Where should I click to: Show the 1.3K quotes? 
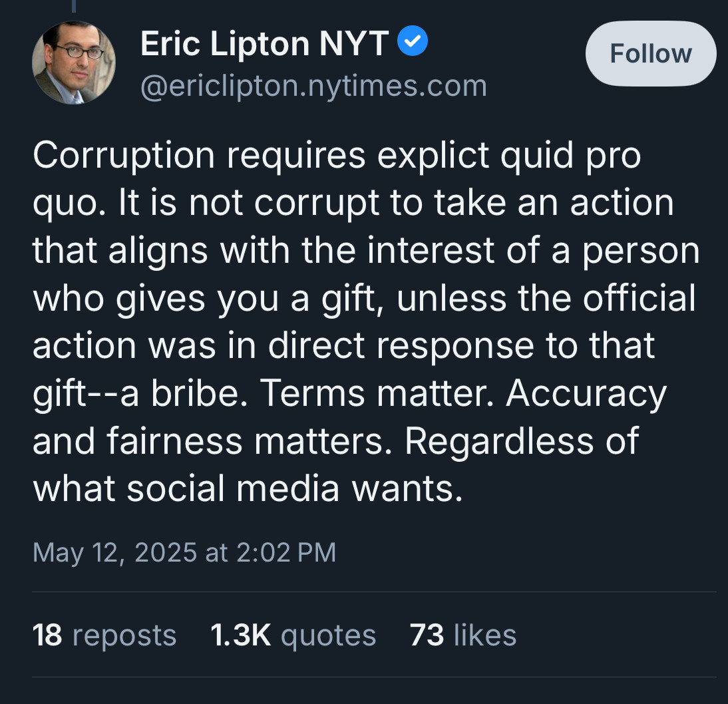(293, 635)
